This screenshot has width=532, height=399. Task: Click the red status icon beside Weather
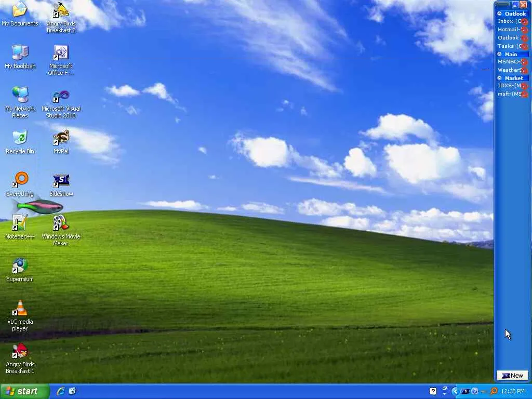pos(525,71)
